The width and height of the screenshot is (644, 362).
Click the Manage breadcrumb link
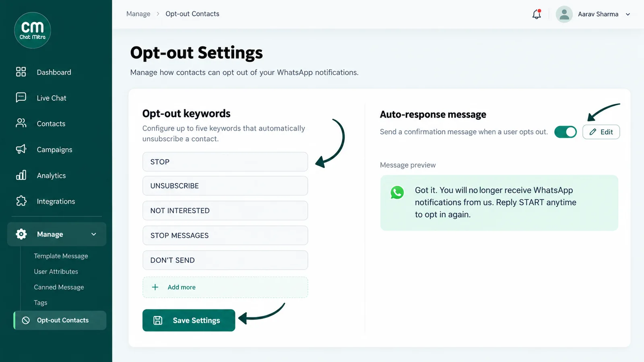(138, 14)
